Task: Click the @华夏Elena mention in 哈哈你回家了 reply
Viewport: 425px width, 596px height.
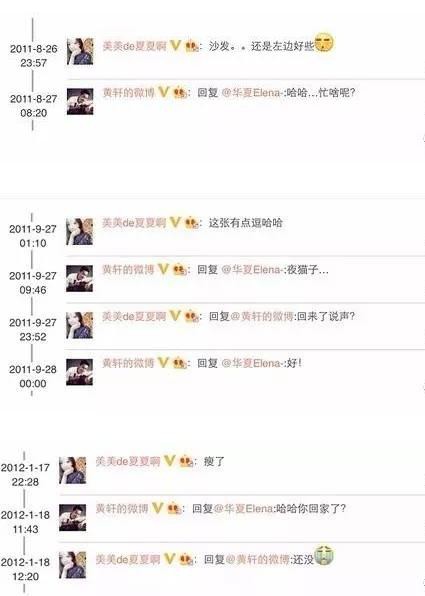Action: [x=244, y=509]
